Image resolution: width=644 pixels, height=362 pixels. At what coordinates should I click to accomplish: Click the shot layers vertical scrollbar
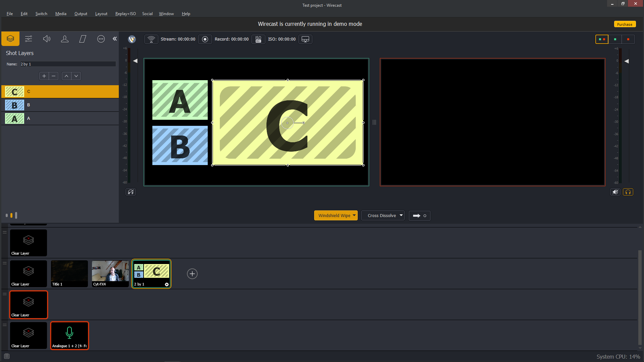click(640, 297)
